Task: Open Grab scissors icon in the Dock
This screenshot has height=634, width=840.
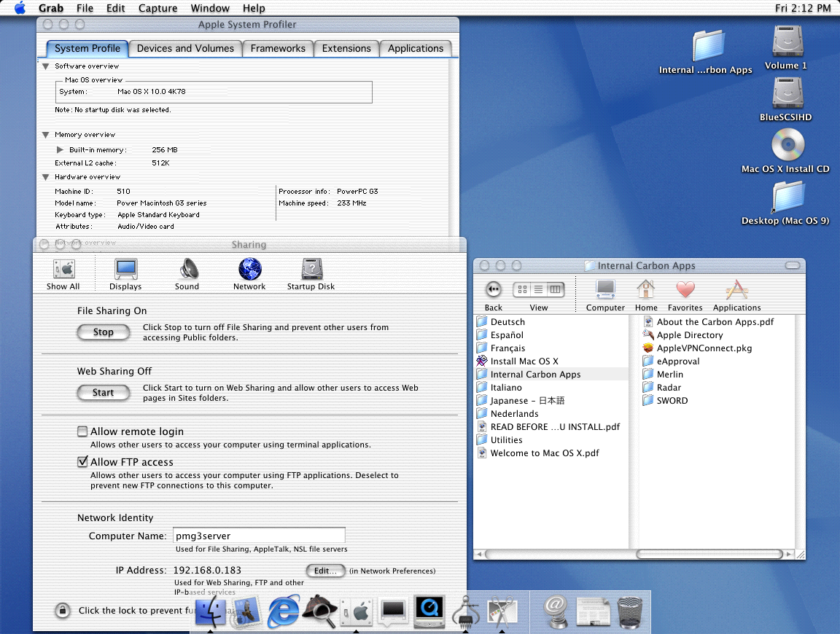Action: pos(502,611)
